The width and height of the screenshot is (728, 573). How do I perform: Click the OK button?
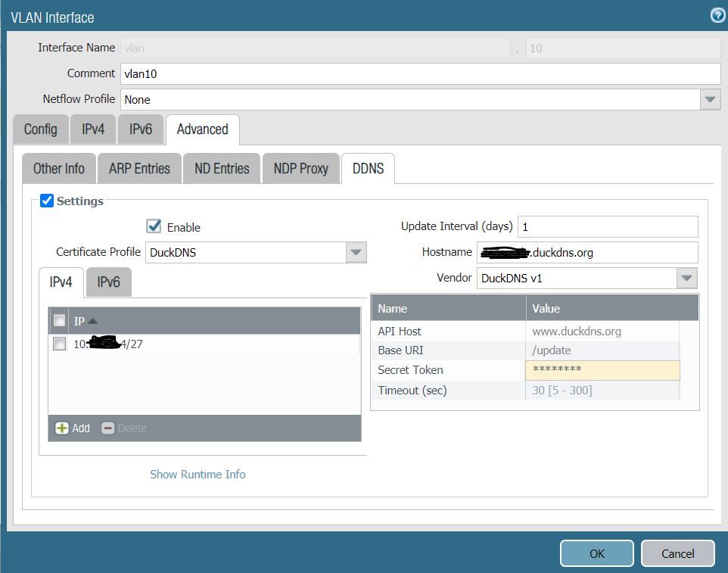click(596, 553)
